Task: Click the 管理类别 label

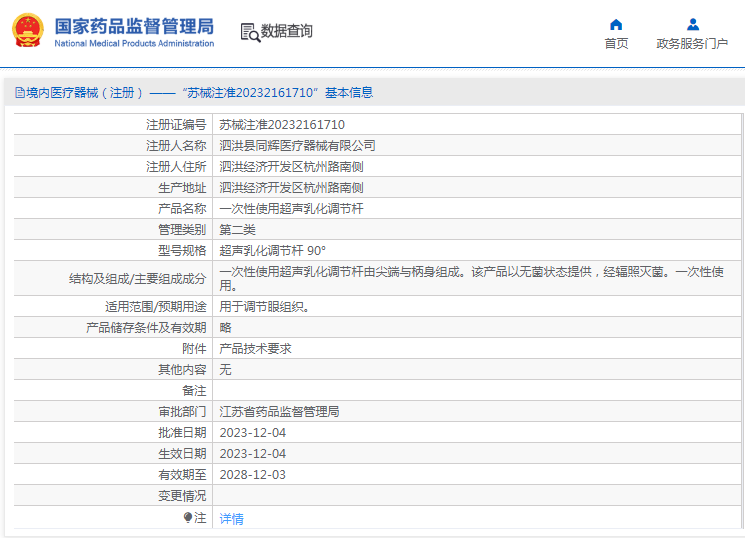Action: (x=182, y=230)
